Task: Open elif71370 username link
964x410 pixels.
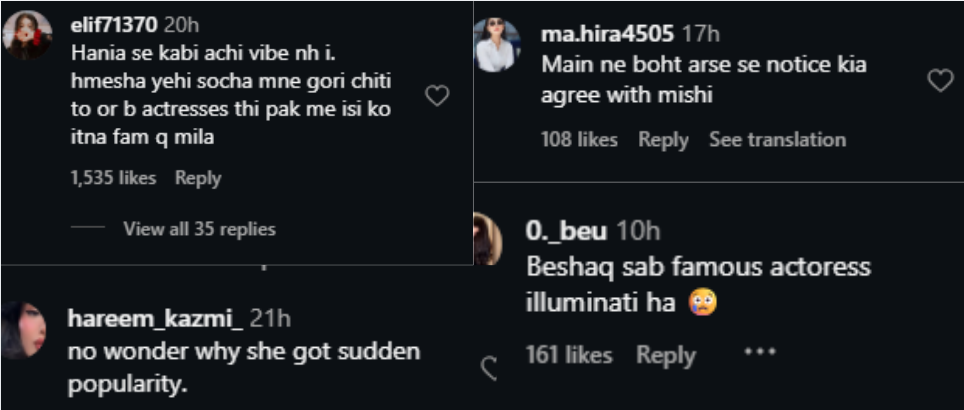Action: [114, 25]
